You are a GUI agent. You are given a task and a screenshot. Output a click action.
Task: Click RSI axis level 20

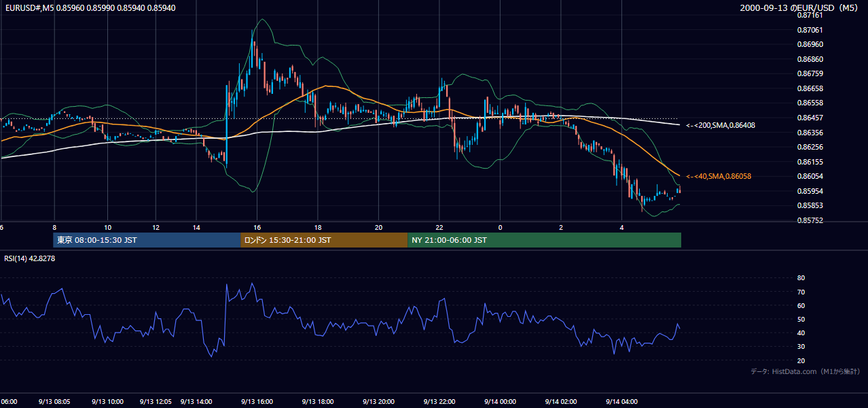[x=801, y=360]
